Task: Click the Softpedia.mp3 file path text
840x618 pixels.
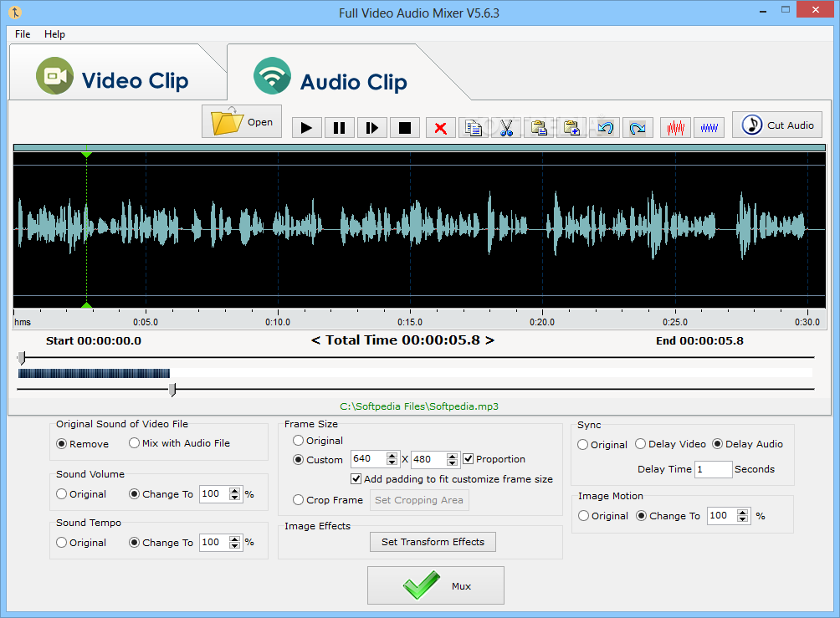Action: (419, 406)
